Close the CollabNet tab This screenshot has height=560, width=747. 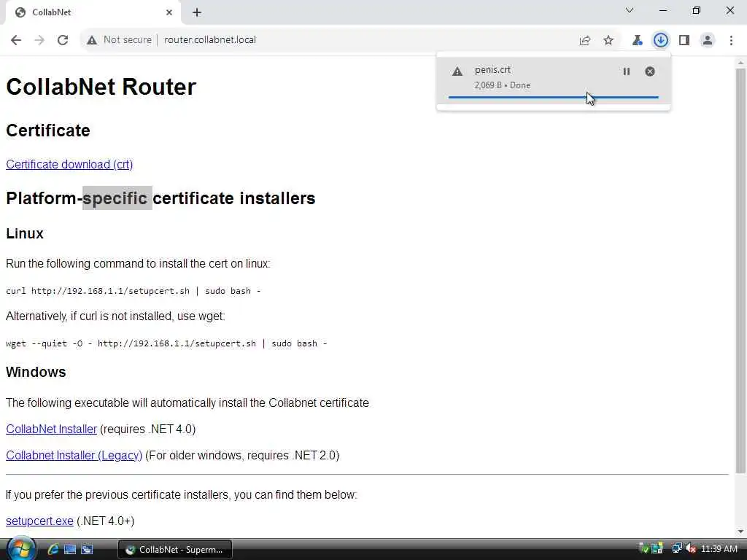(x=169, y=12)
